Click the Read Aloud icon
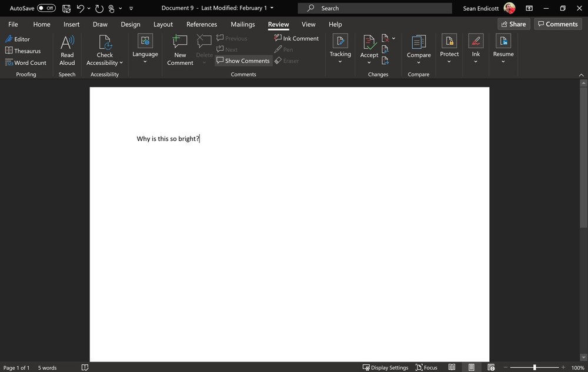 pos(67,43)
